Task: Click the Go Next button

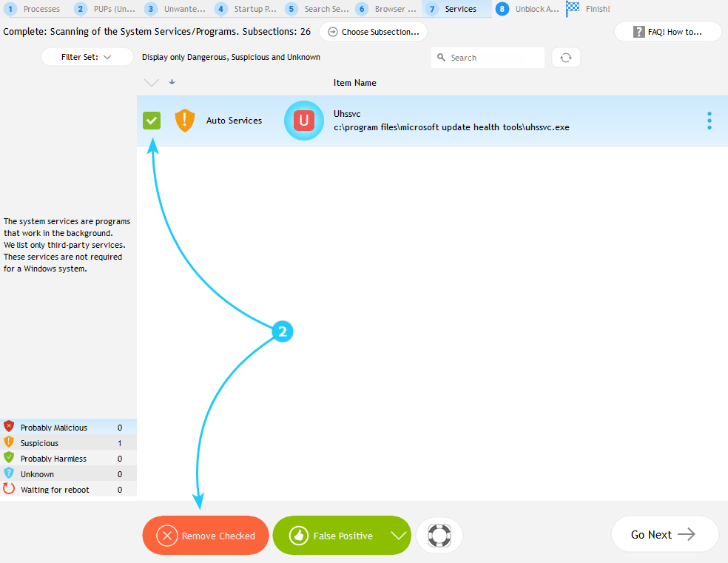Action: click(664, 534)
